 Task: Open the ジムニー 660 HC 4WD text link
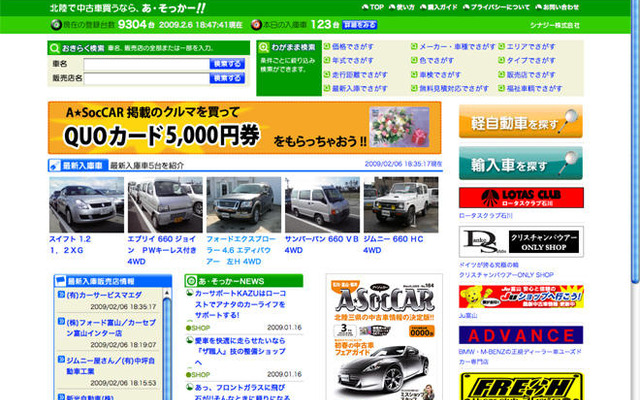393,244
